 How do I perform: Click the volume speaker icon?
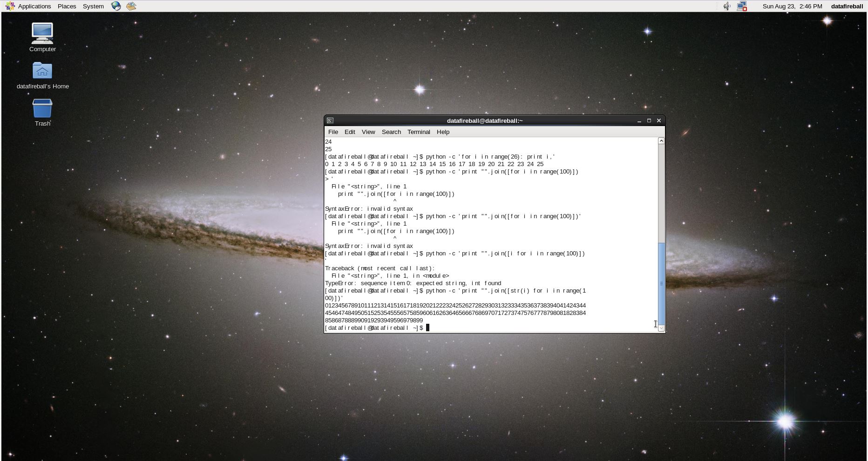726,6
